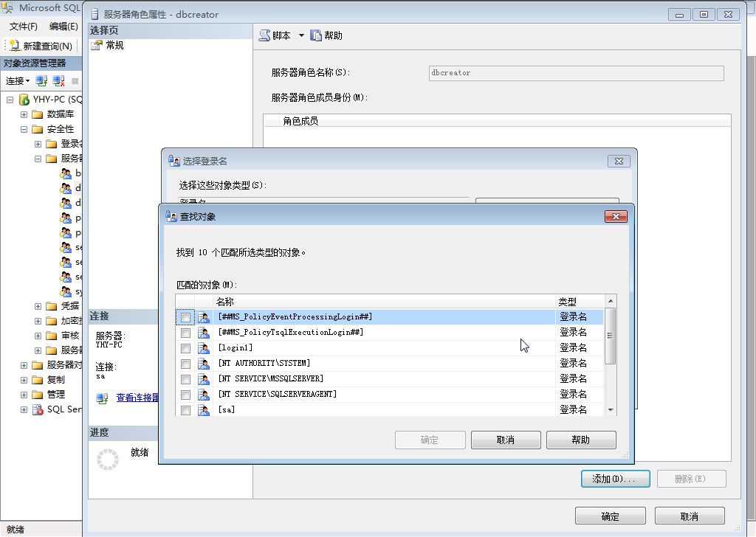Click the stop icon in Object Explorer toolbar

coord(75,81)
